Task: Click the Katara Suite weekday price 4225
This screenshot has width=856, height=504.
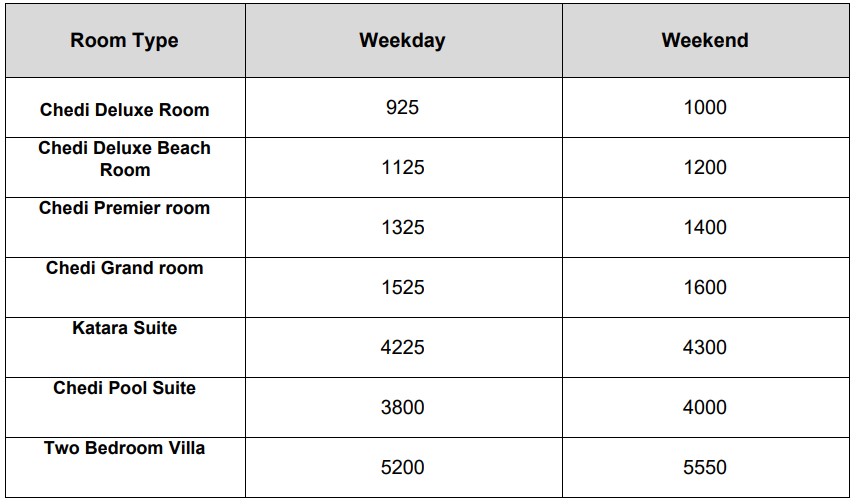Action: [x=402, y=348]
